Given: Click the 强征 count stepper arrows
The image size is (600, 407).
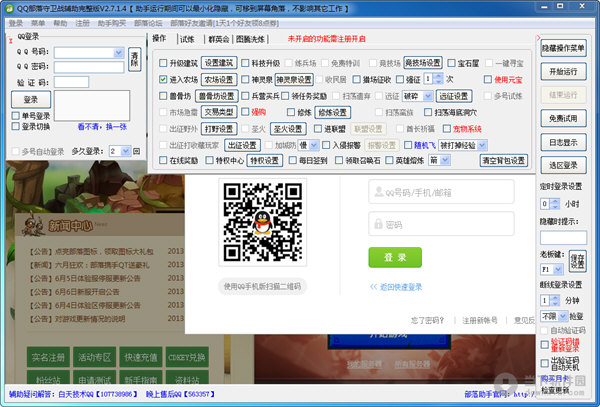Looking at the screenshot, I should 439,79.
